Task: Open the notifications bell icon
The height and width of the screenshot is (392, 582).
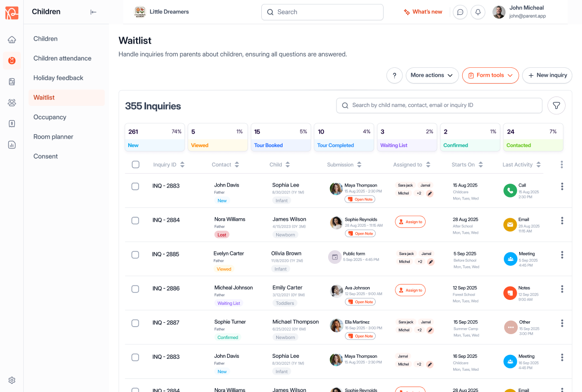Action: (x=478, y=12)
